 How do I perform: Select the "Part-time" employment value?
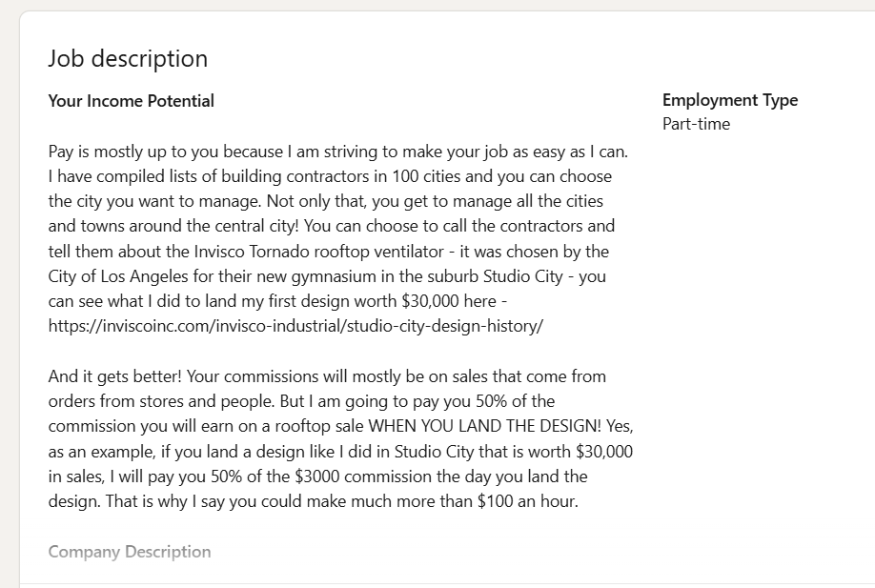(x=696, y=124)
